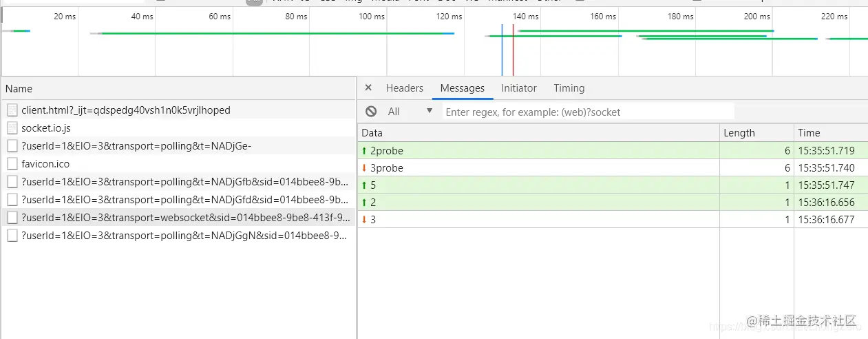Sort messages by Time column
This screenshot has width=868, height=339.
pyautogui.click(x=831, y=133)
